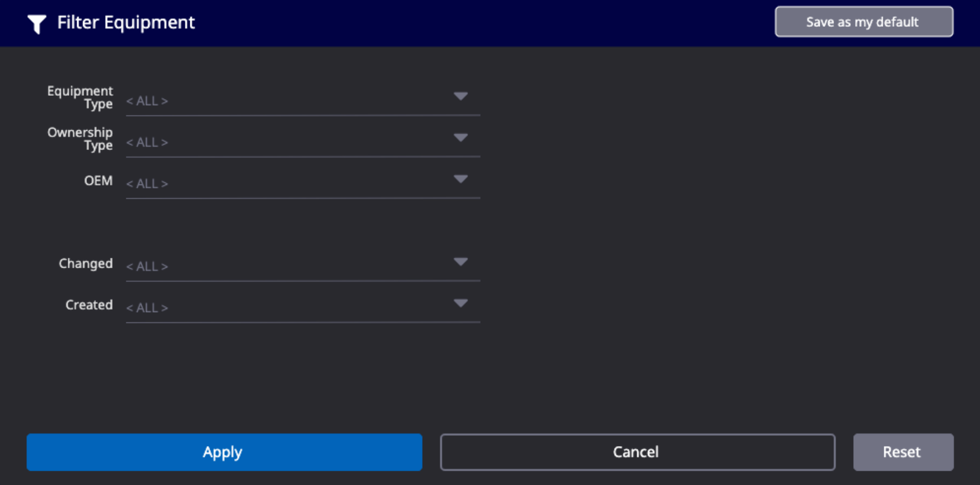Apply the equipment filter
The width and height of the screenshot is (980, 485).
coord(224,452)
